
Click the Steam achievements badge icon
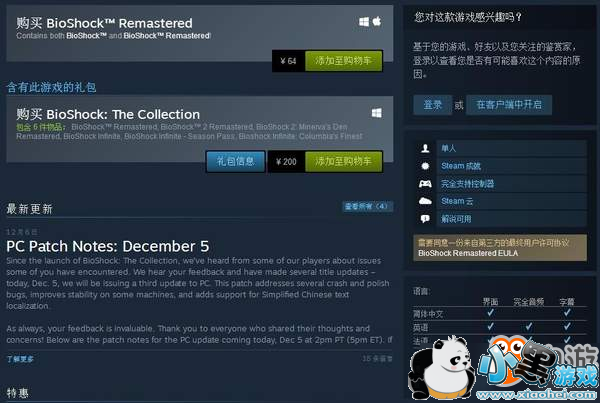point(425,166)
